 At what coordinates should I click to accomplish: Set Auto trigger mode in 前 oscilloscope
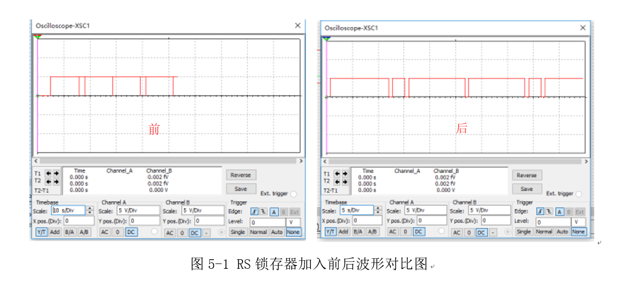[277, 232]
